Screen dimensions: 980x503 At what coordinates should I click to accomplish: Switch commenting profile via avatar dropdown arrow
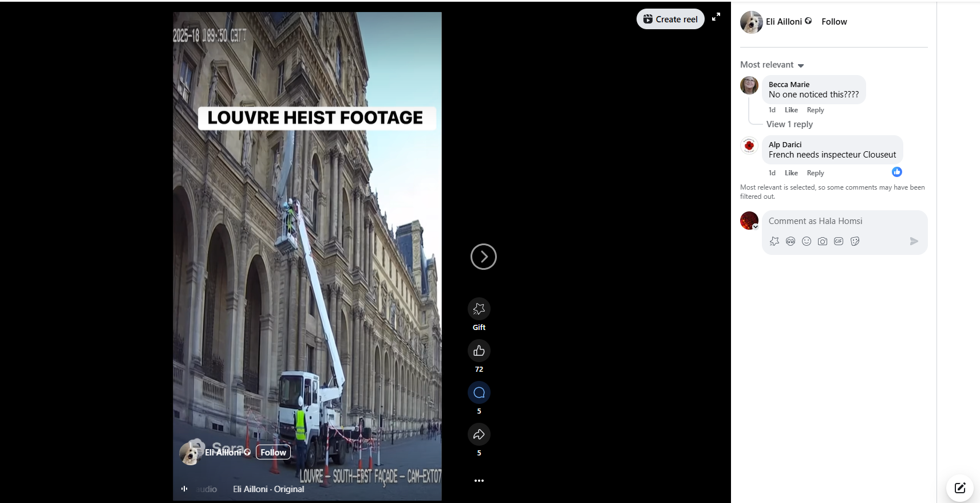tap(756, 227)
